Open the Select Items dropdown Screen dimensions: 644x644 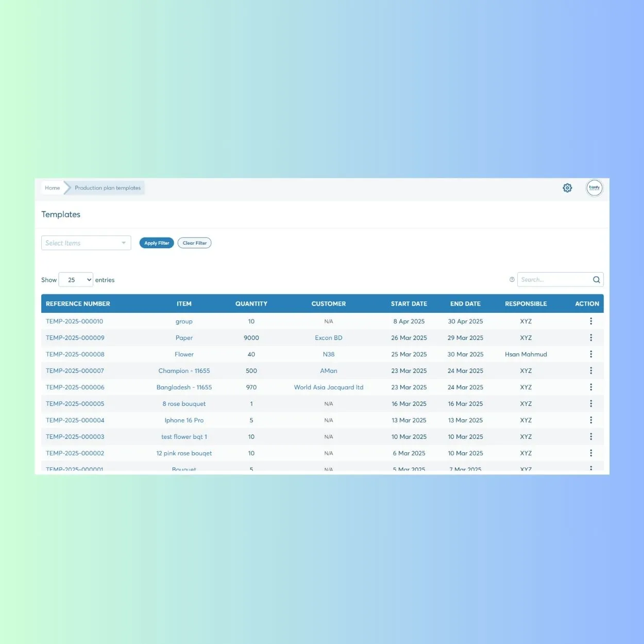(86, 243)
